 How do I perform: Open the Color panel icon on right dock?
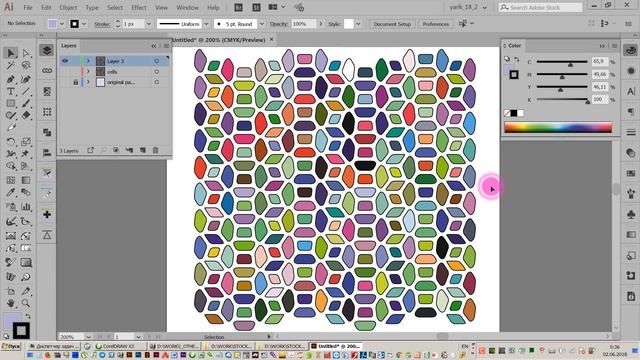pos(631,50)
